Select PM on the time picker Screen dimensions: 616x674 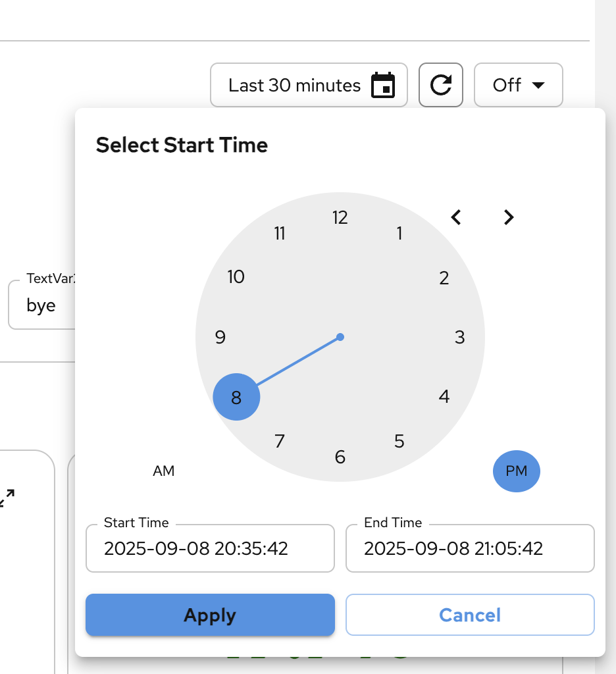point(517,471)
